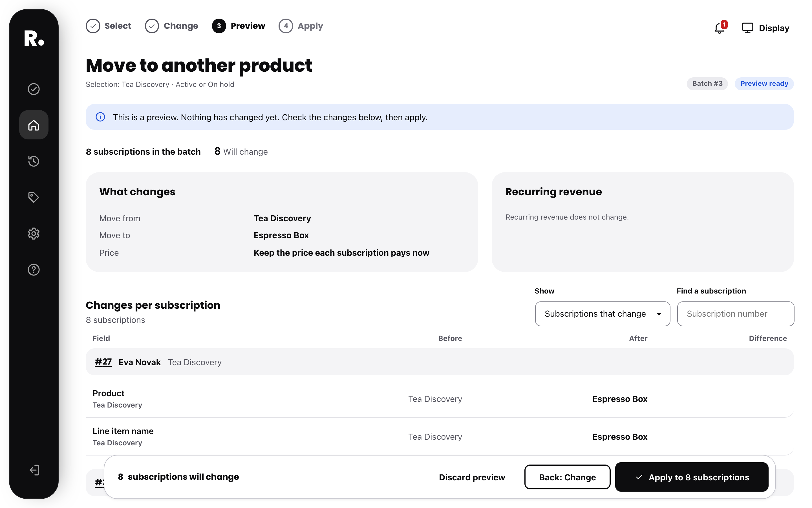Click 'Keep the price each subscription pays now'
Viewport: 812px width, 508px height.
(x=341, y=253)
